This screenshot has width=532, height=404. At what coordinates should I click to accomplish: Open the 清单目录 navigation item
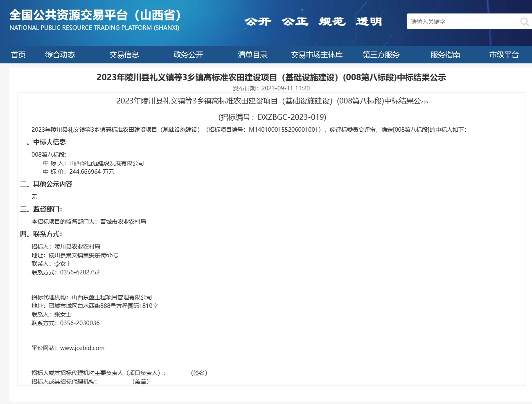pyautogui.click(x=252, y=55)
